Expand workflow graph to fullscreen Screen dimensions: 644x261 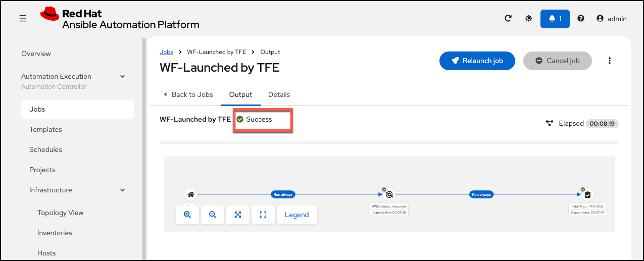point(263,215)
